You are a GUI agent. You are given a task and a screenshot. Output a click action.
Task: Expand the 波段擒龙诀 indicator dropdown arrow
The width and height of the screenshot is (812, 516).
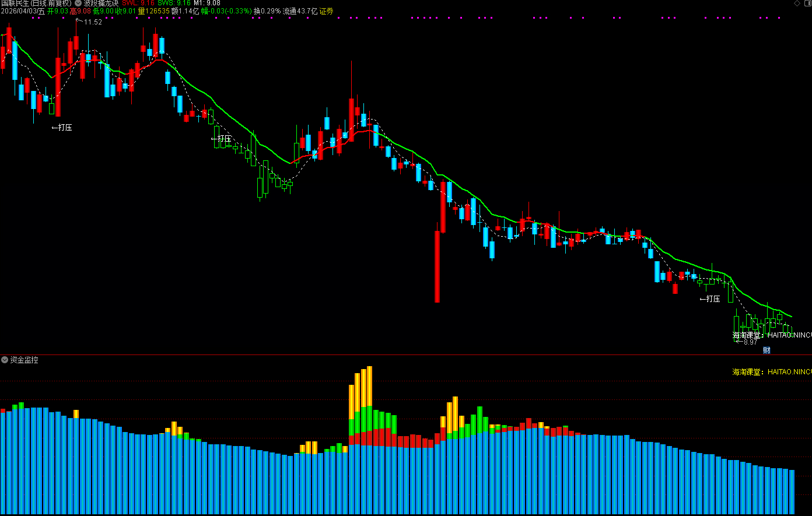[x=78, y=3]
